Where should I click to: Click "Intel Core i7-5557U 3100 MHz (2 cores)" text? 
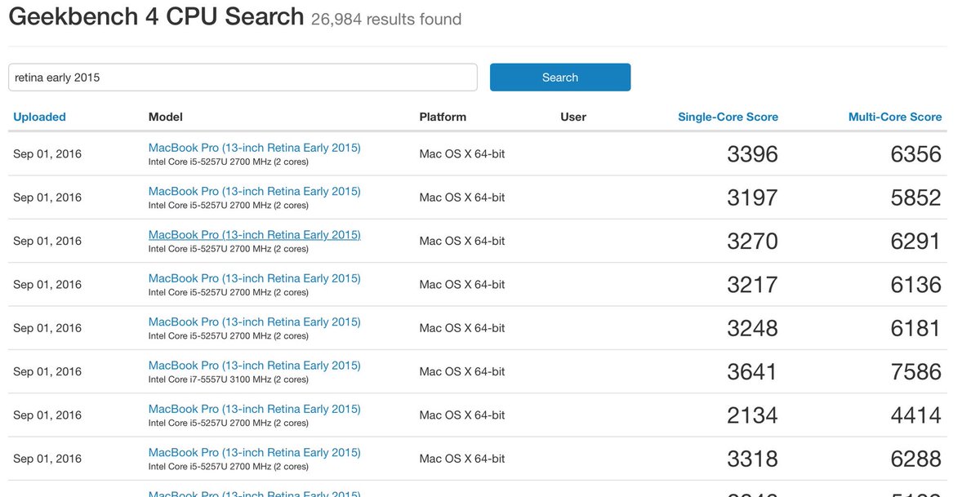click(x=229, y=379)
